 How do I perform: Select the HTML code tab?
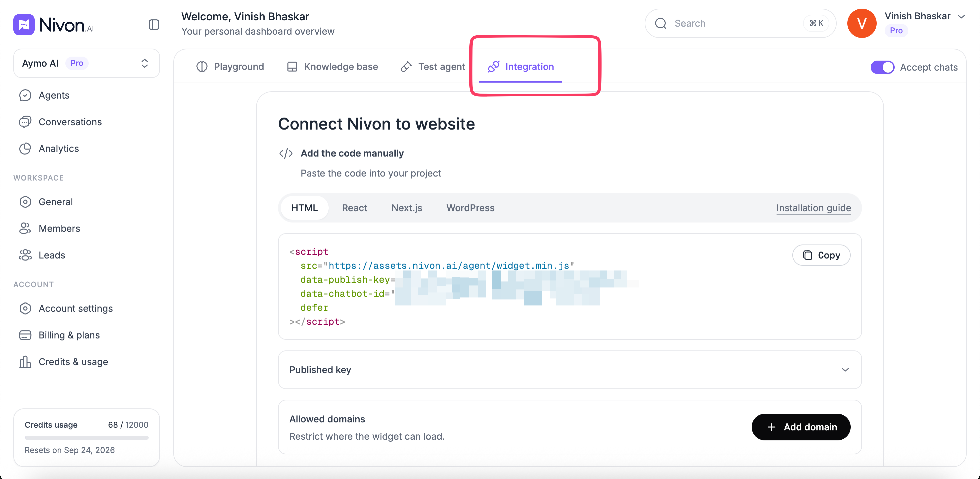point(304,208)
